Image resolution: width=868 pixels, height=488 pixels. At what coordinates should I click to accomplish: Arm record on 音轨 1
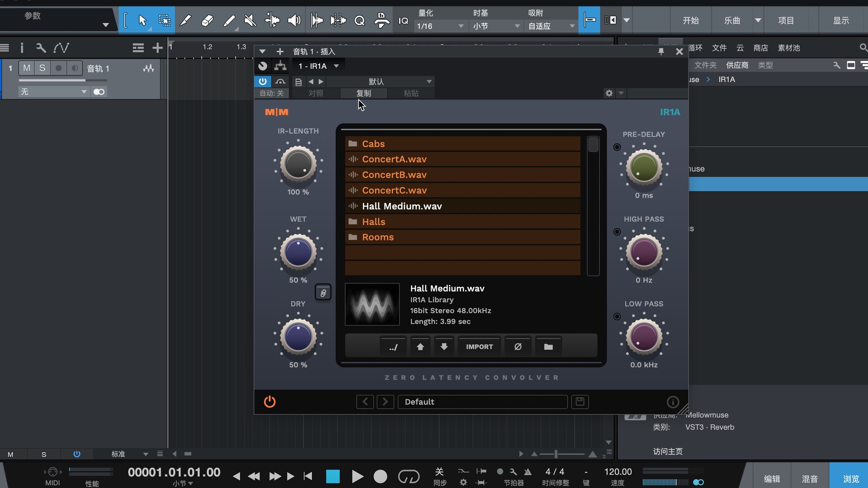tap(58, 68)
